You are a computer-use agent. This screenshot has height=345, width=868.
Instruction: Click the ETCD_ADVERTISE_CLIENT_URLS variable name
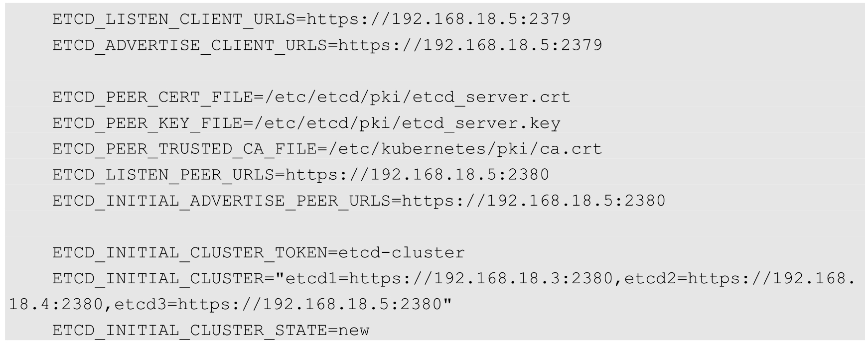click(x=190, y=45)
